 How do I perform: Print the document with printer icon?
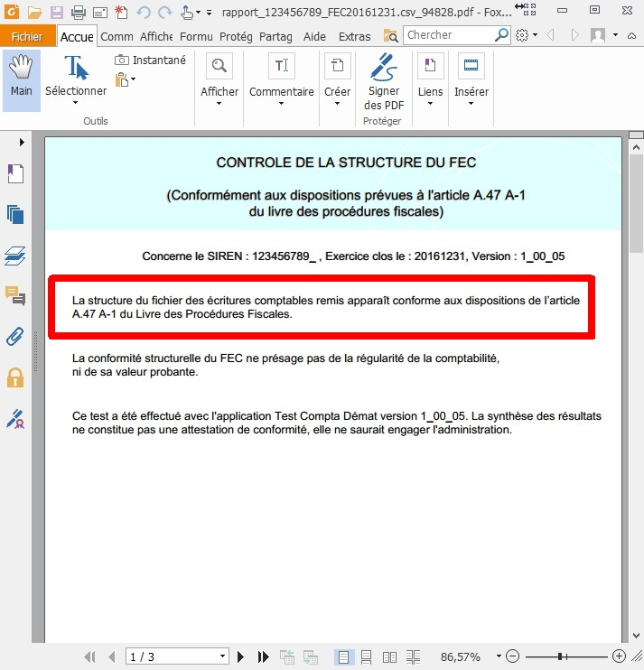click(x=79, y=12)
